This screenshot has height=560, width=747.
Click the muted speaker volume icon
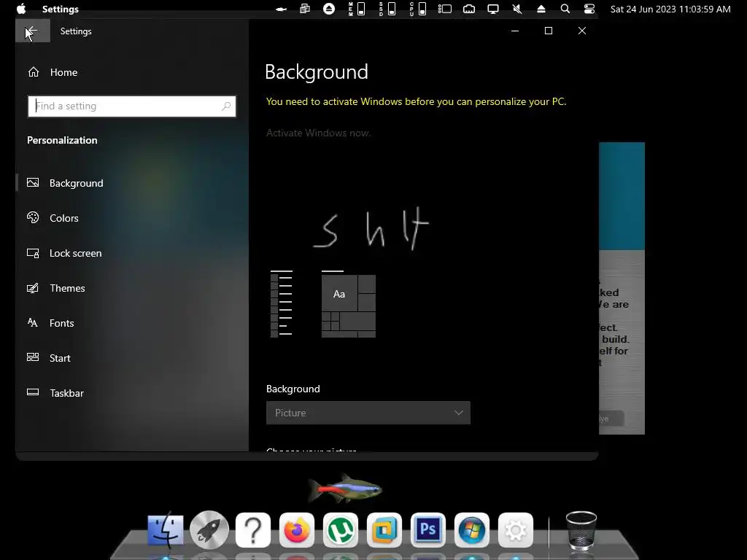[517, 9]
